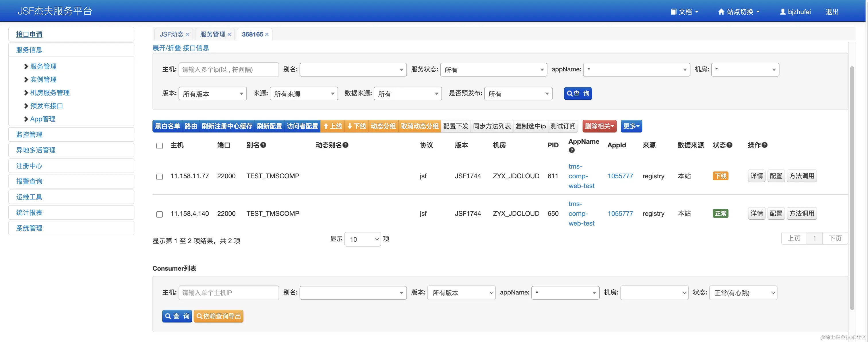Click the orange 依赖查询导出 button
This screenshot has height=342, width=868.
(218, 316)
